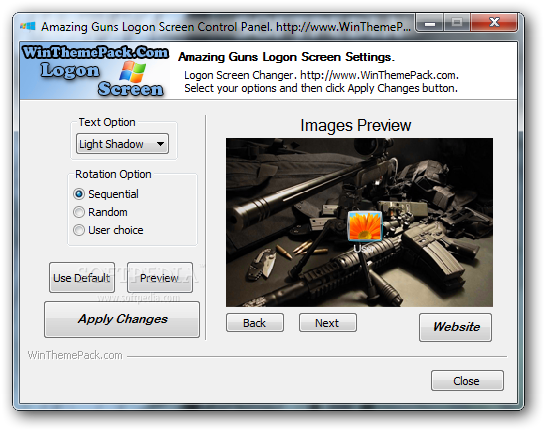
Task: Click the Images Preview heading
Action: click(x=356, y=125)
